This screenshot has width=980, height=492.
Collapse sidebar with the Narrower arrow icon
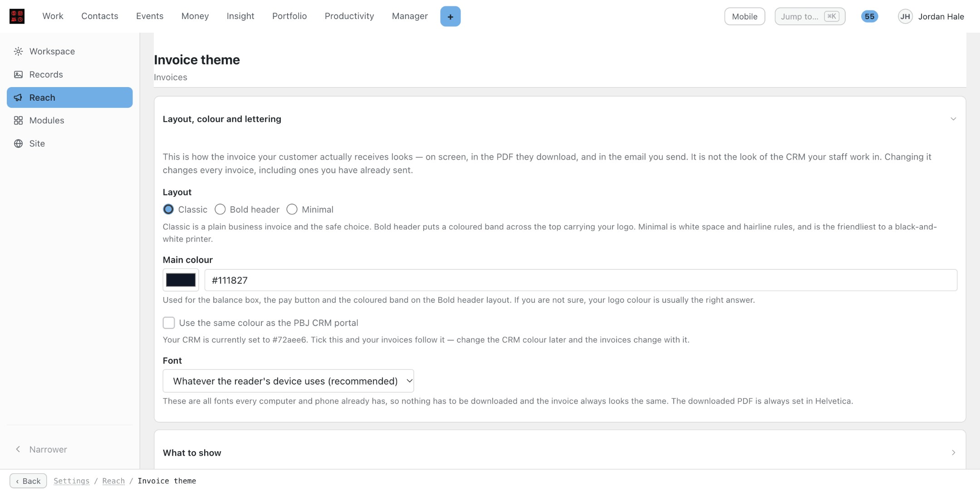[18, 449]
